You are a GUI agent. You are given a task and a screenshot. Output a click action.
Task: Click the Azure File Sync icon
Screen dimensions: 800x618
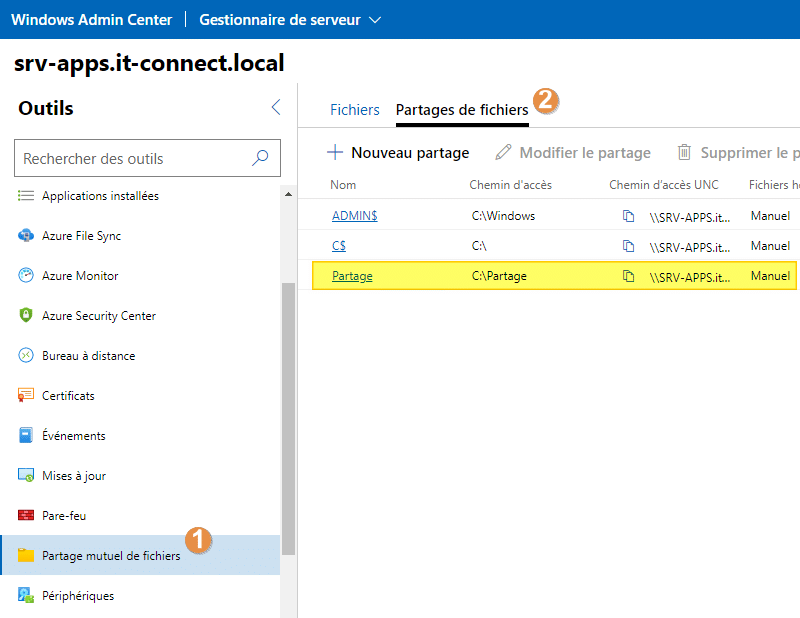26,236
